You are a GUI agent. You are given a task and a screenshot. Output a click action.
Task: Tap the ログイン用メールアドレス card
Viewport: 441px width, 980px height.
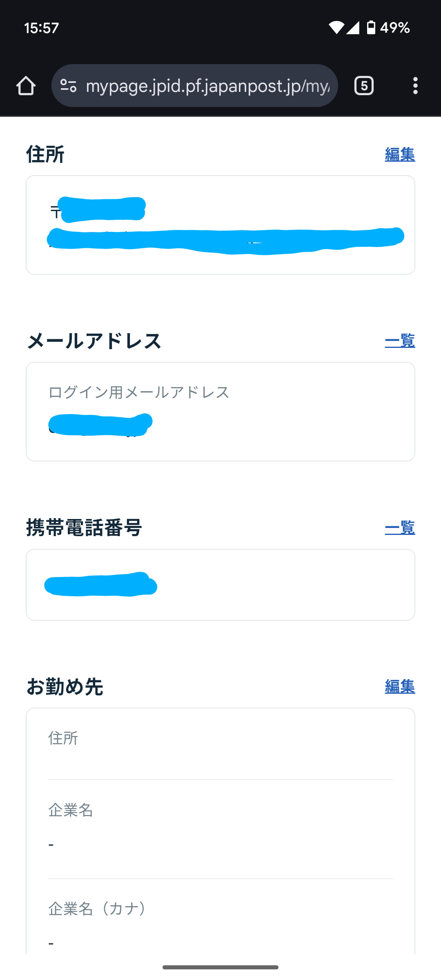pyautogui.click(x=220, y=412)
